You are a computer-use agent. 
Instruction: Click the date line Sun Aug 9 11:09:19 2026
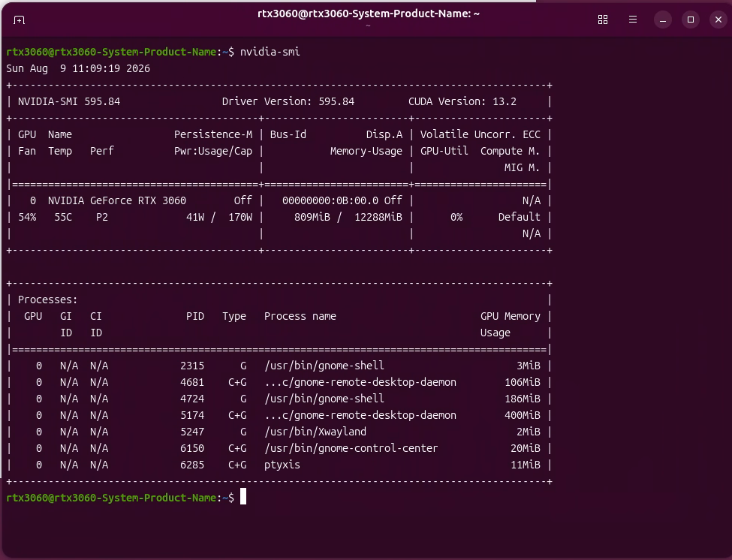click(x=78, y=68)
